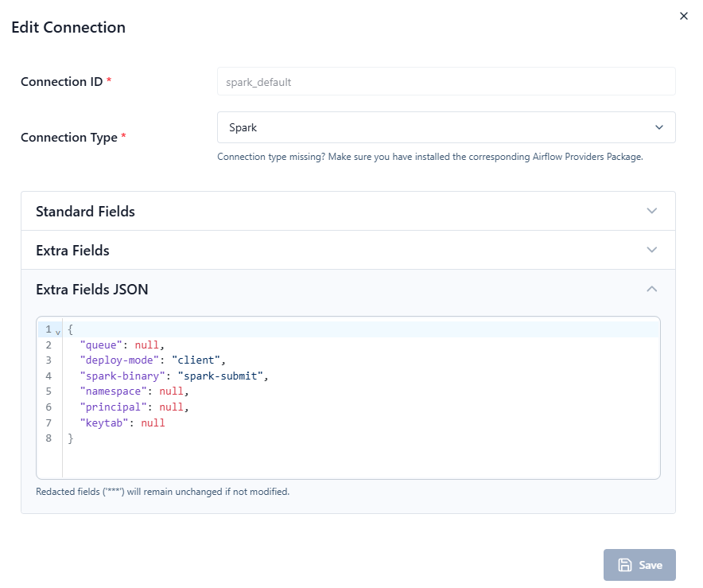Click line number 2 in editor gutter
The image size is (703, 588).
click(x=49, y=345)
